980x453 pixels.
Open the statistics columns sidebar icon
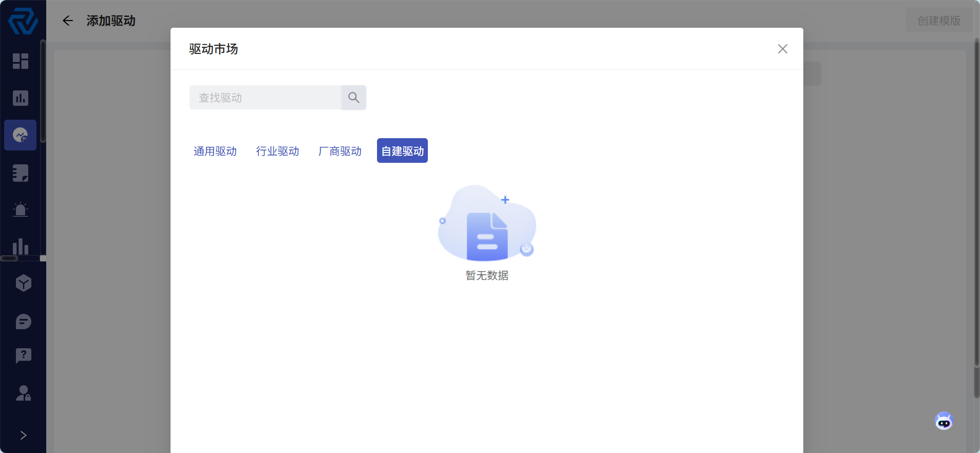pyautogui.click(x=21, y=246)
